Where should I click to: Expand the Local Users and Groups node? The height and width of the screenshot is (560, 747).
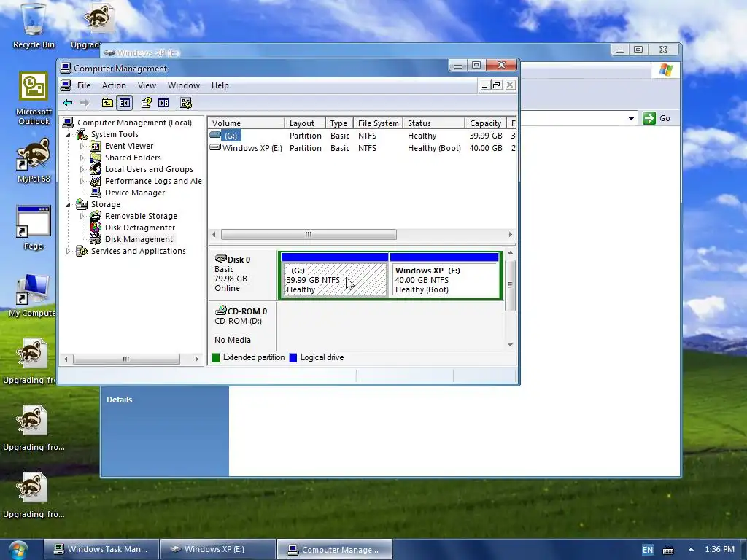pos(82,169)
